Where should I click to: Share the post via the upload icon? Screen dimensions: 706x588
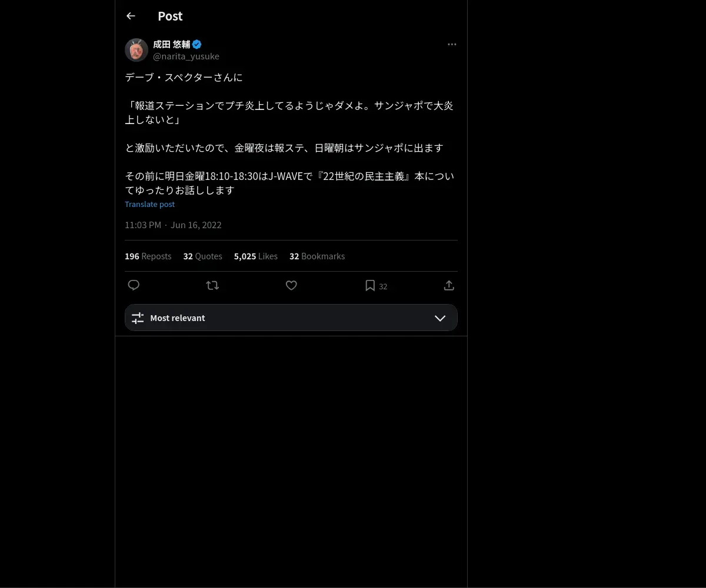[x=449, y=285]
